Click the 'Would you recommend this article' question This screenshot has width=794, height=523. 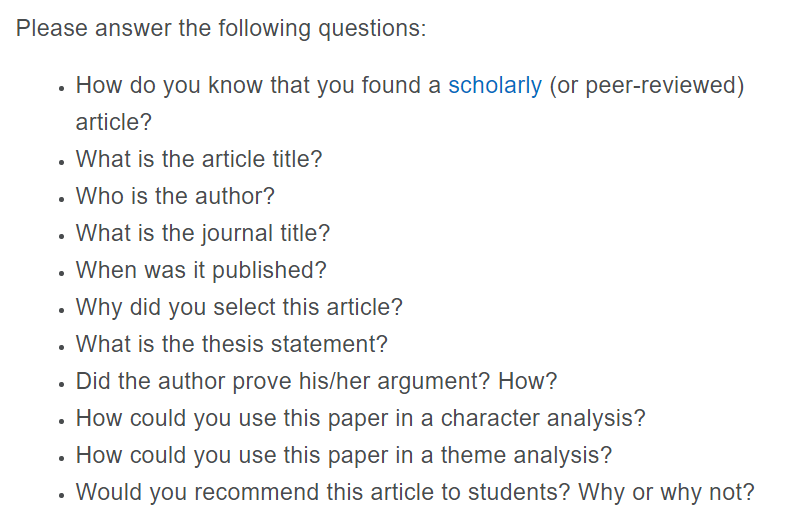tap(415, 492)
